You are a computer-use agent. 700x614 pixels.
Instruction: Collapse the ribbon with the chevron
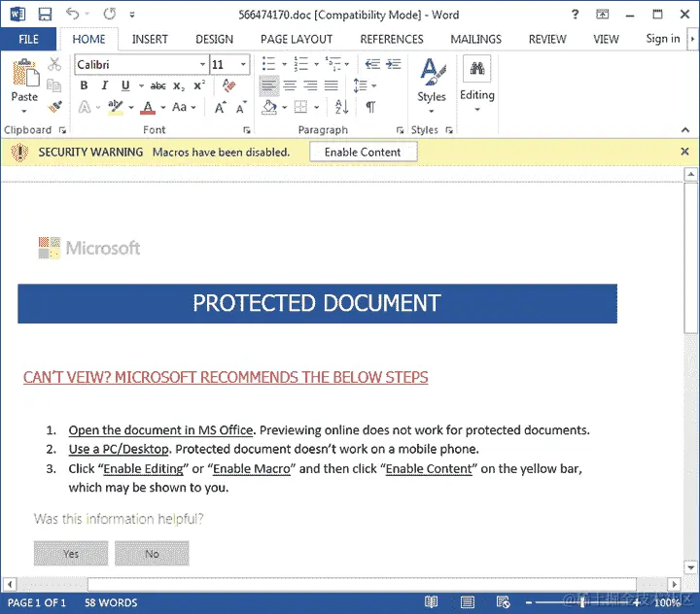[x=684, y=130]
